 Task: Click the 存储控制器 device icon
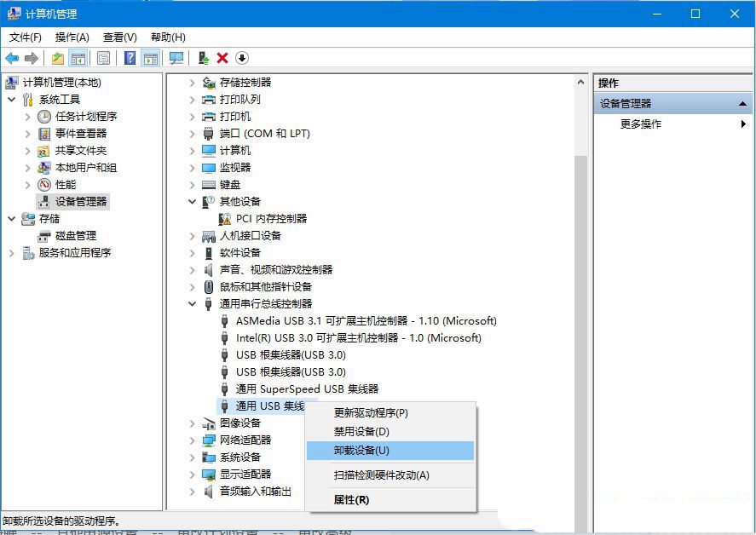209,83
